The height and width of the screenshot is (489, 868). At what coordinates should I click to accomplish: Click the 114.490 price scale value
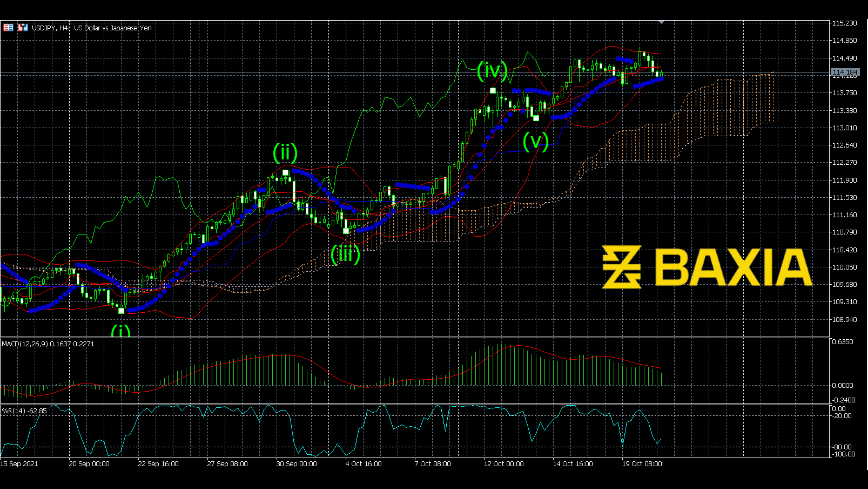pos(844,58)
